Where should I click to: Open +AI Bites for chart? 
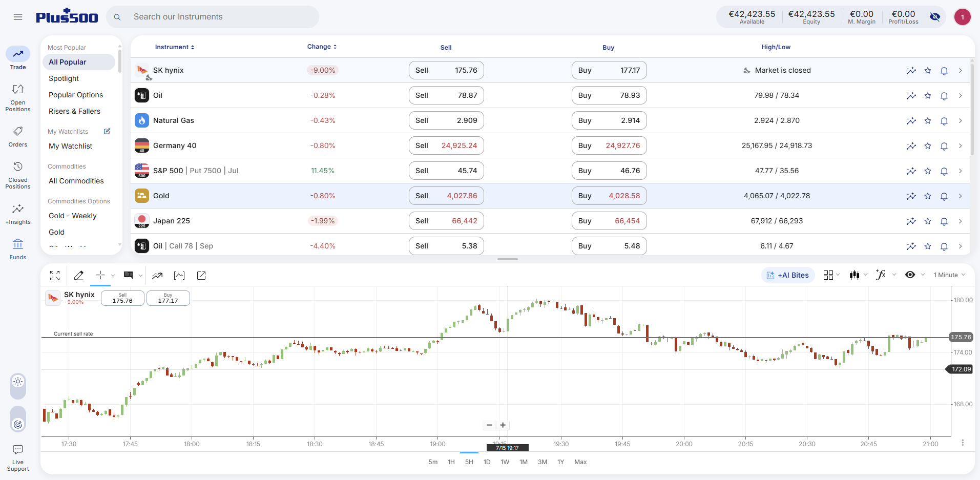tap(788, 275)
